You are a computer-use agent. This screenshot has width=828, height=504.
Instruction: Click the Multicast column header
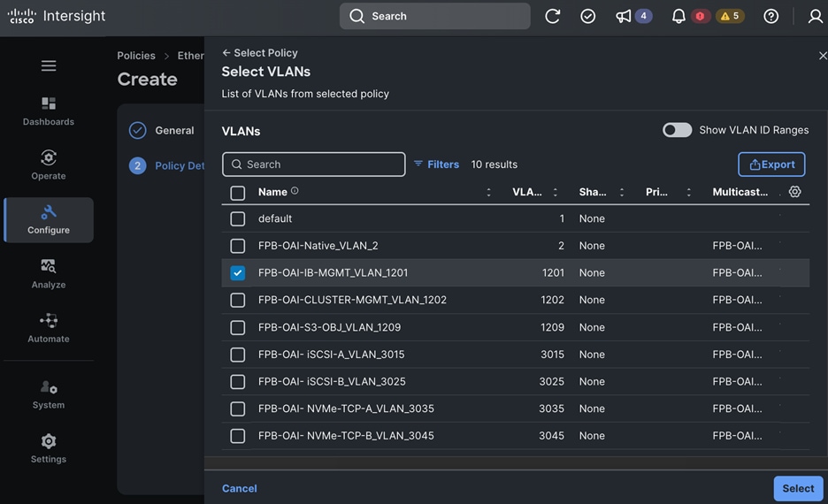pos(740,192)
